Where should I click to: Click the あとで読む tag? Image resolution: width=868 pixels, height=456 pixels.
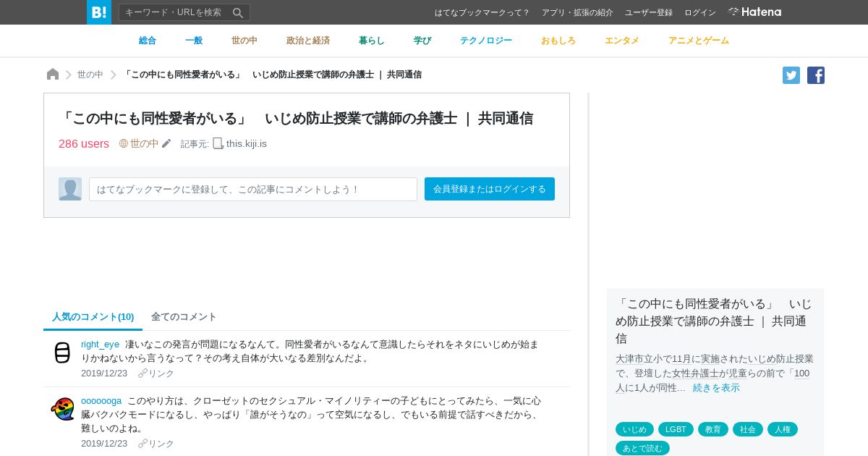pos(642,448)
